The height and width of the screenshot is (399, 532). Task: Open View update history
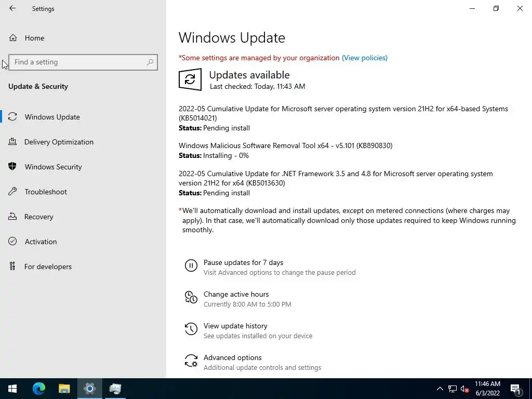tap(235, 326)
